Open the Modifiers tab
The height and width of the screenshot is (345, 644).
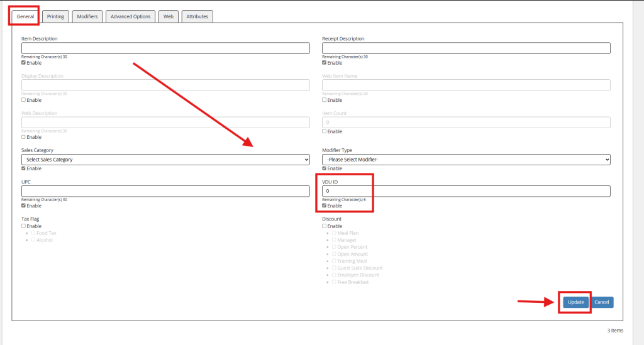pyautogui.click(x=87, y=16)
